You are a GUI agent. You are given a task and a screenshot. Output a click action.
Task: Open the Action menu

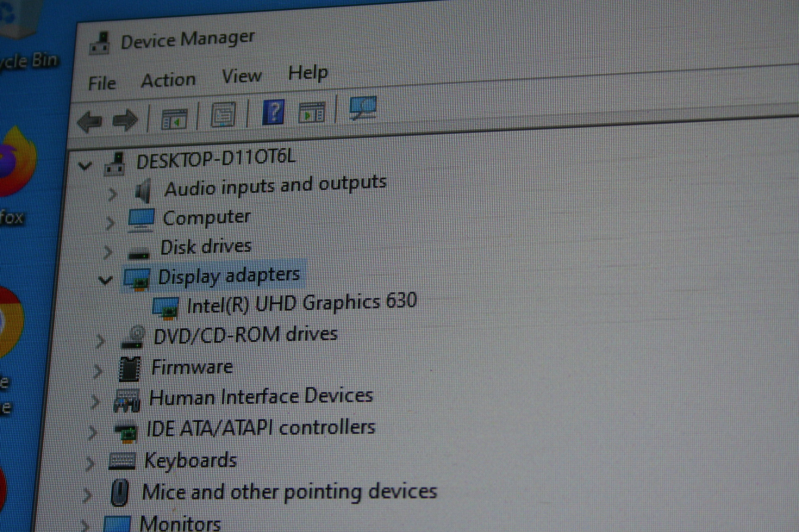(168, 80)
